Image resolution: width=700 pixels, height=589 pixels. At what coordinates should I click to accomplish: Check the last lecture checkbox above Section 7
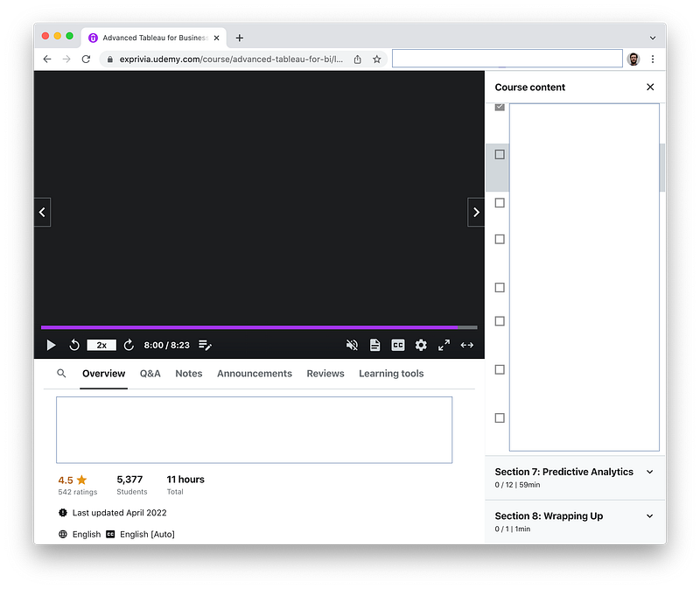(500, 418)
